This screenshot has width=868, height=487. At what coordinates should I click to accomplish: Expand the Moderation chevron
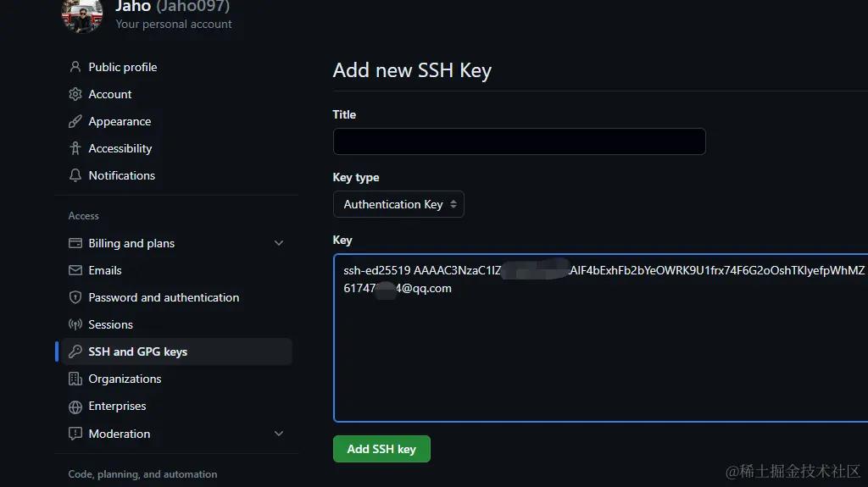(279, 434)
